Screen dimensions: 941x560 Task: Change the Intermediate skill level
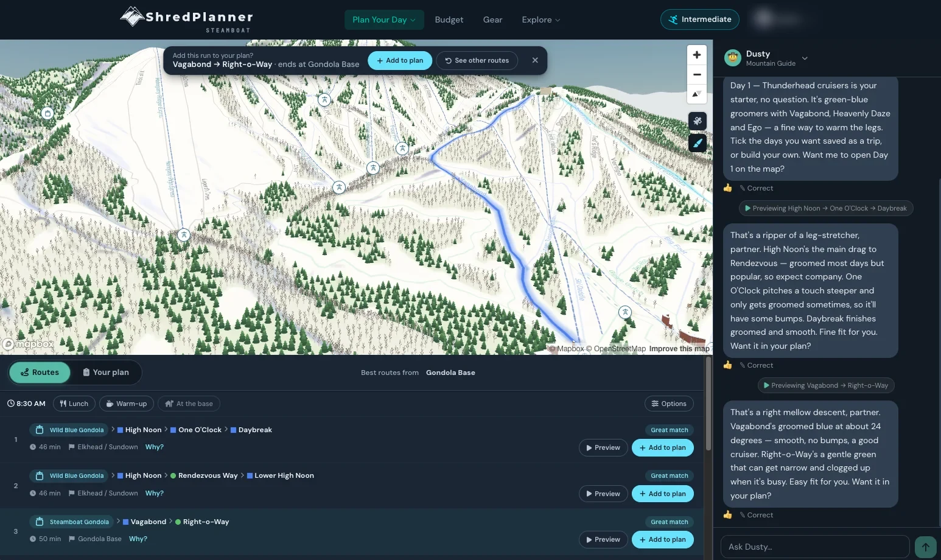click(x=700, y=19)
